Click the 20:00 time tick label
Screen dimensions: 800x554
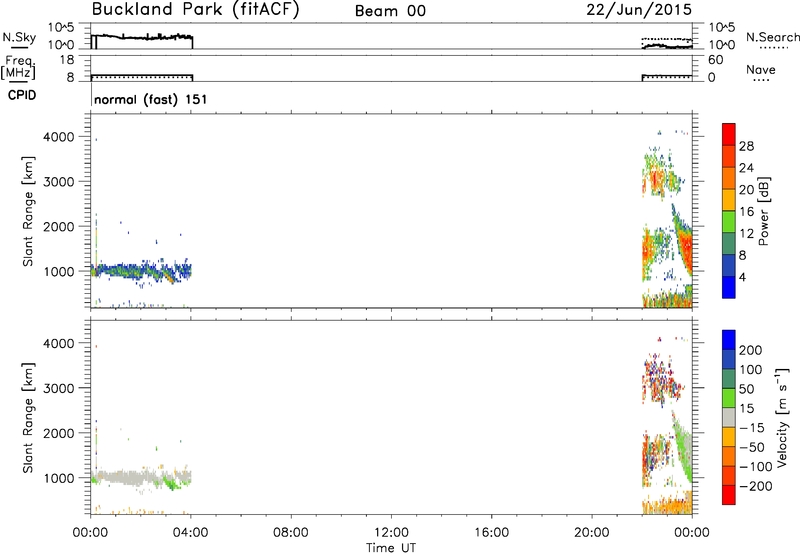click(592, 533)
